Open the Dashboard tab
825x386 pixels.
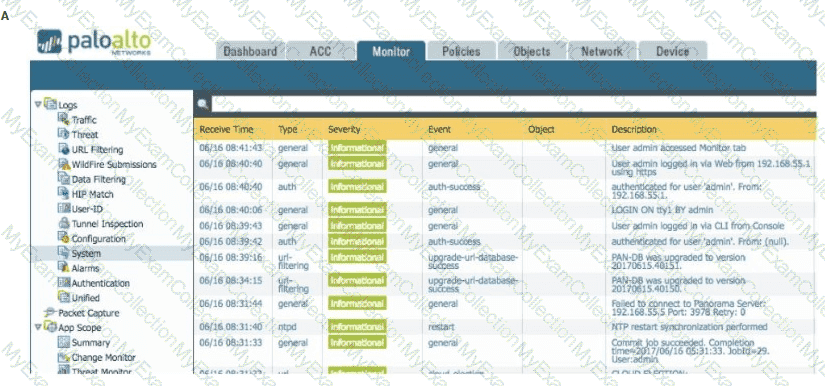click(250, 52)
